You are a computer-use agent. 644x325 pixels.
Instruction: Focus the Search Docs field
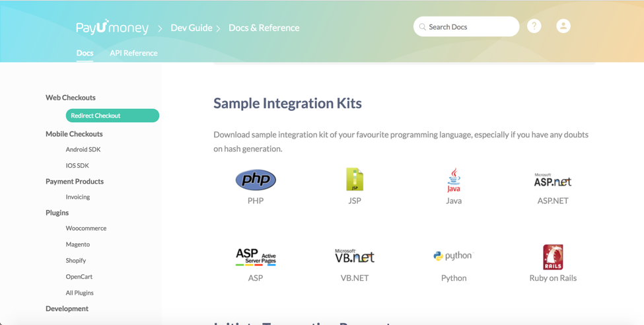click(x=466, y=26)
